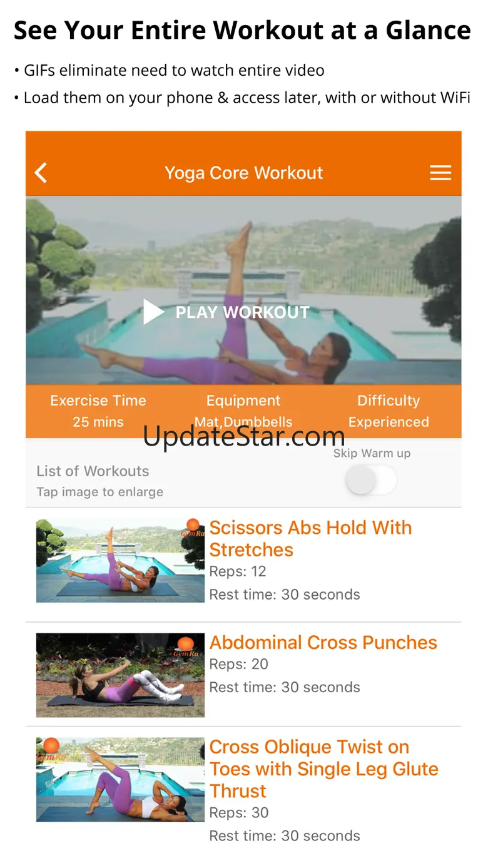Enlarge the Cross Oblique Twist thumbnail
Screen dimensions: 488x868
click(120, 779)
